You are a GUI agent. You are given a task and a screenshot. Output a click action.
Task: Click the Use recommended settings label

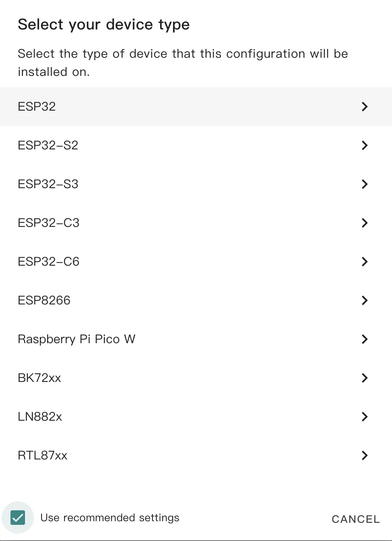[110, 518]
